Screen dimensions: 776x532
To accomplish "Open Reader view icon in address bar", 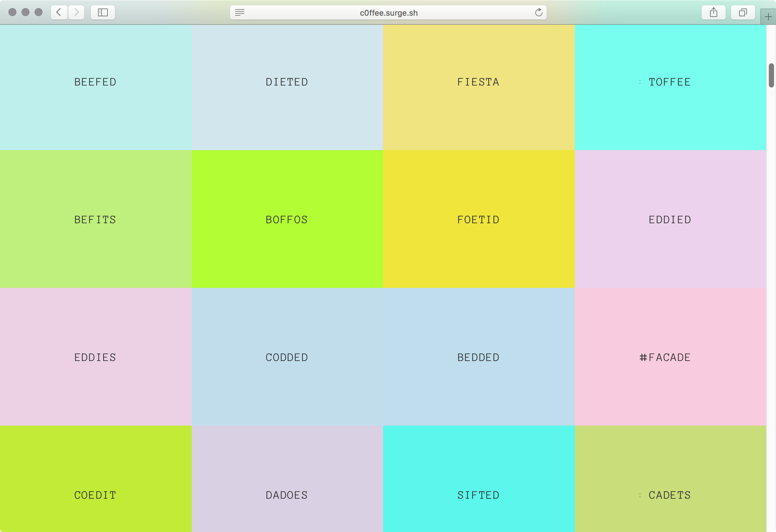I will click(x=239, y=12).
